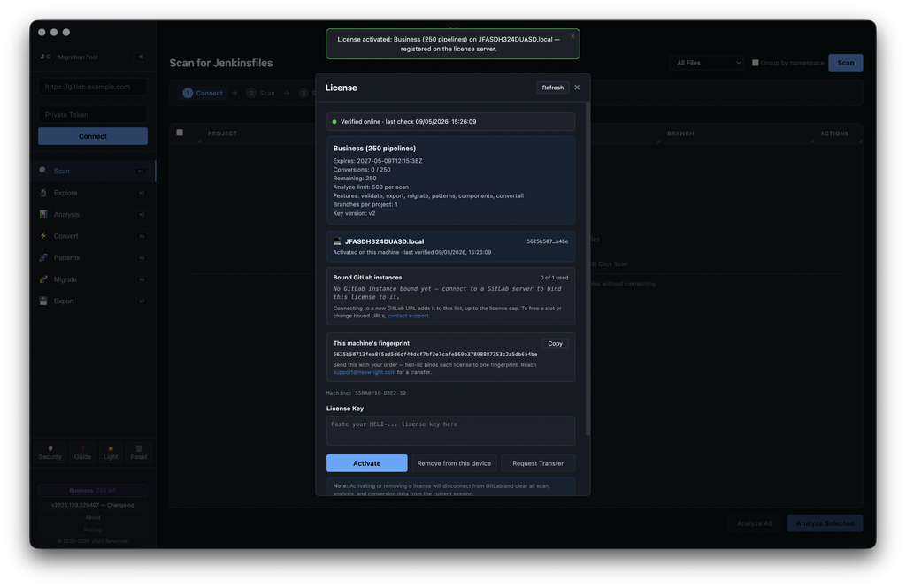The height and width of the screenshot is (588, 906).
Task: Open the Export section in sidebar
Action: [x=92, y=301]
